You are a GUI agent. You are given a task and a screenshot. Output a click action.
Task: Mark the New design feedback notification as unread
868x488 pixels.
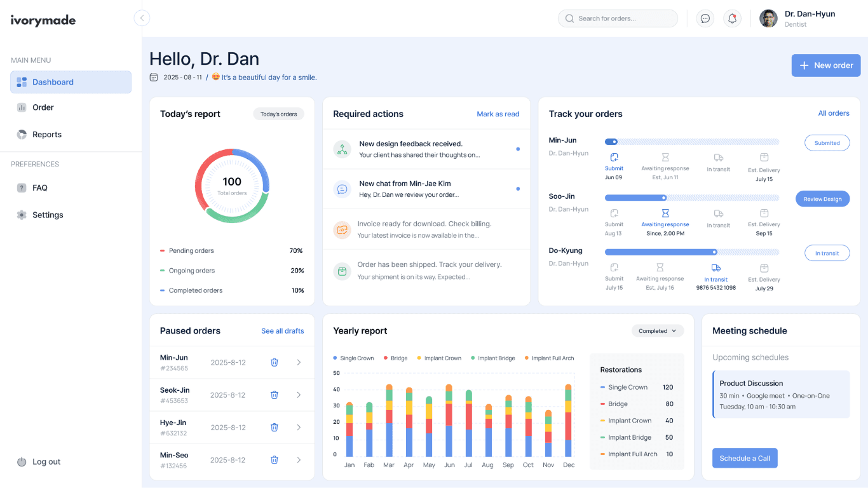pos(518,150)
